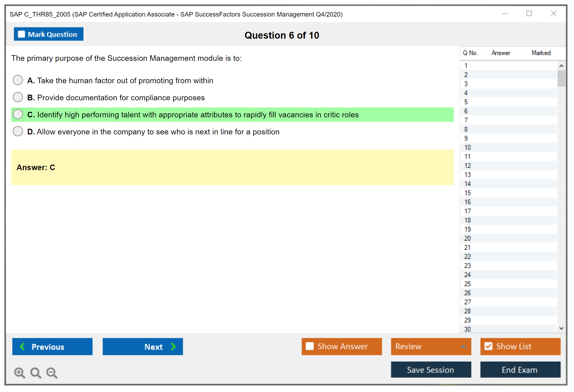This screenshot has width=574, height=392.
Task: Click the Save Session button
Action: (x=431, y=370)
